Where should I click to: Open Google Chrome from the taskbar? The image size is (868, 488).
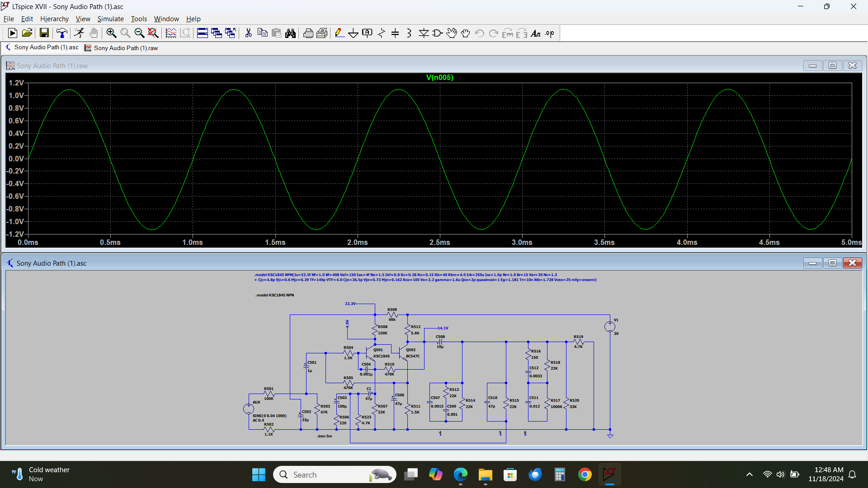tap(585, 474)
